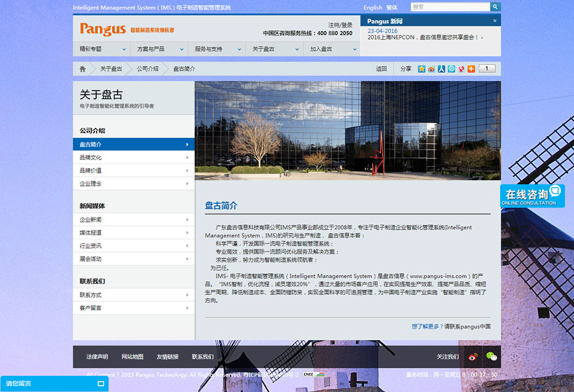
Task: Share to QZone star icon
Action: [x=422, y=69]
